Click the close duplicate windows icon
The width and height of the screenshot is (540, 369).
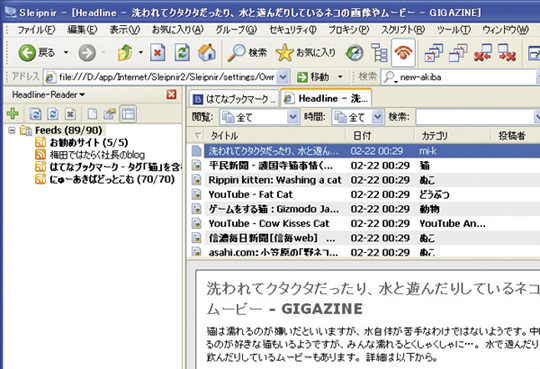tap(434, 53)
